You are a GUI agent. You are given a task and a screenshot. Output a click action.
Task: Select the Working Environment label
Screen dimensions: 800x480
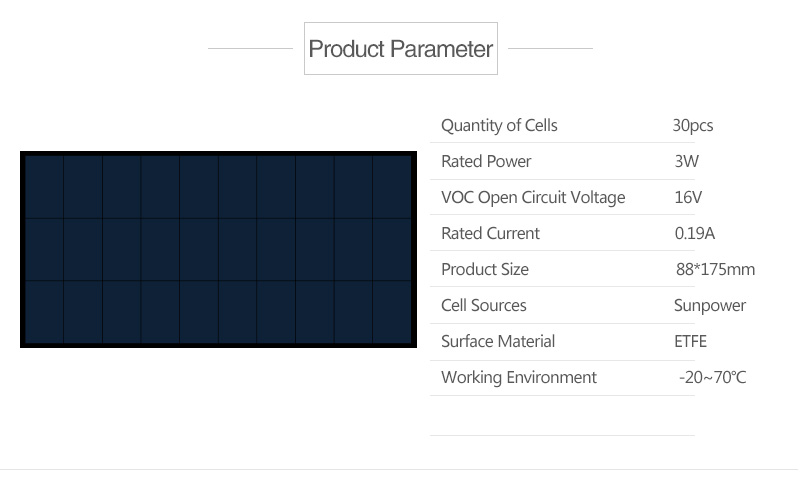point(518,377)
